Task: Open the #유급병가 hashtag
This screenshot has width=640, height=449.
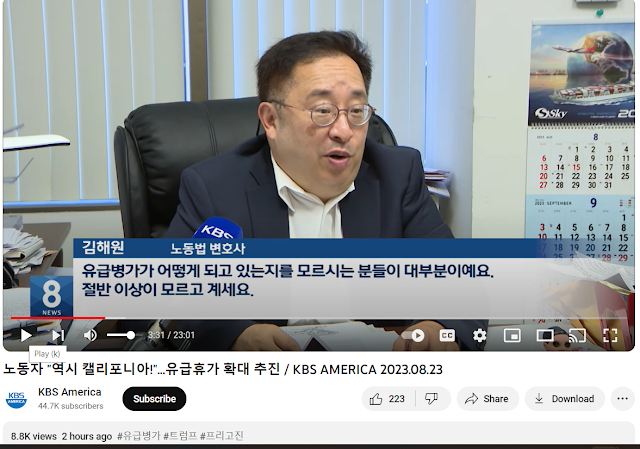Action: (139, 436)
